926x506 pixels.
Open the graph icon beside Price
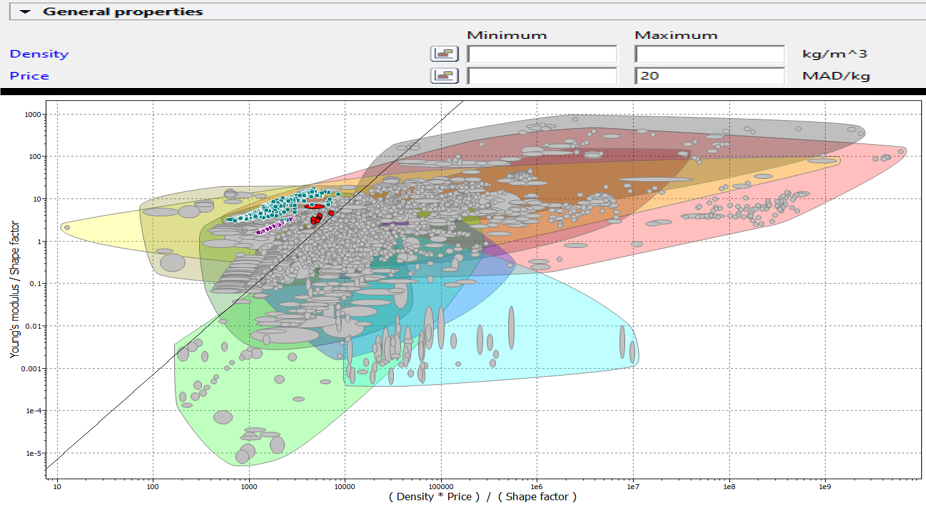[444, 76]
